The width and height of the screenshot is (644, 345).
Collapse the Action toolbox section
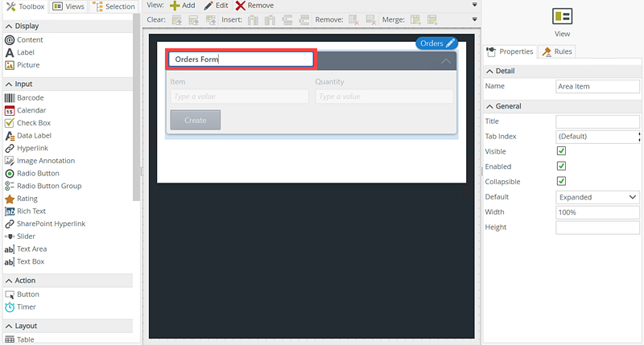[9, 281]
